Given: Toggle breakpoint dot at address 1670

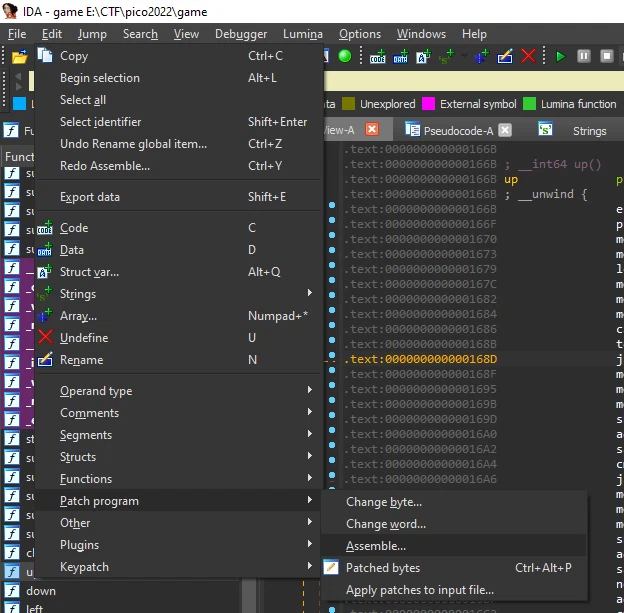Looking at the screenshot, I should (332, 235).
